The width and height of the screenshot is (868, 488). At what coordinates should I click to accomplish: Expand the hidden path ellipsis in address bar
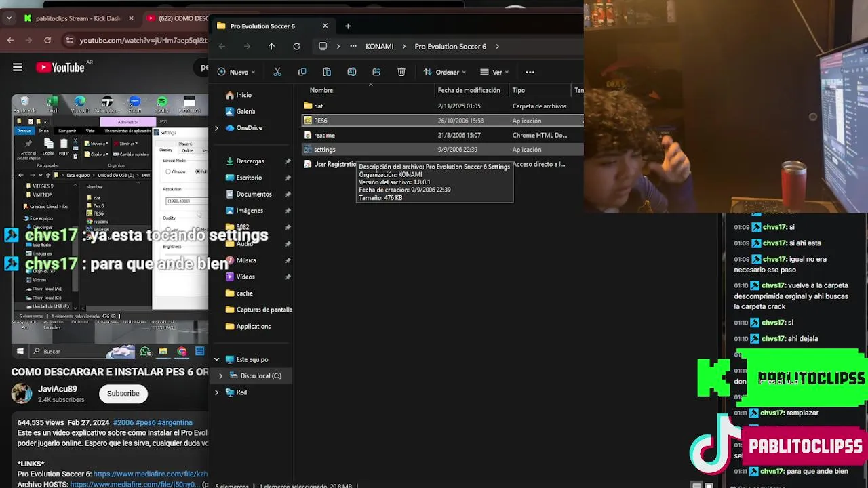tap(353, 46)
